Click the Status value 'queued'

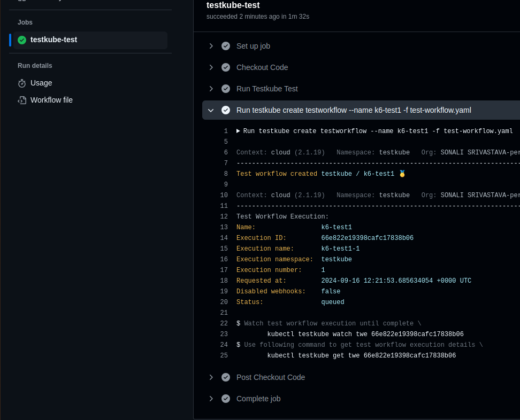pyautogui.click(x=333, y=302)
